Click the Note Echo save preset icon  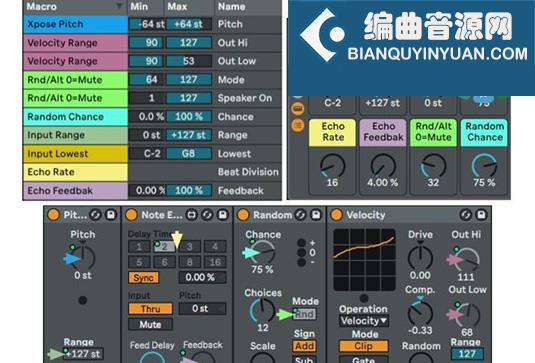tap(222, 215)
